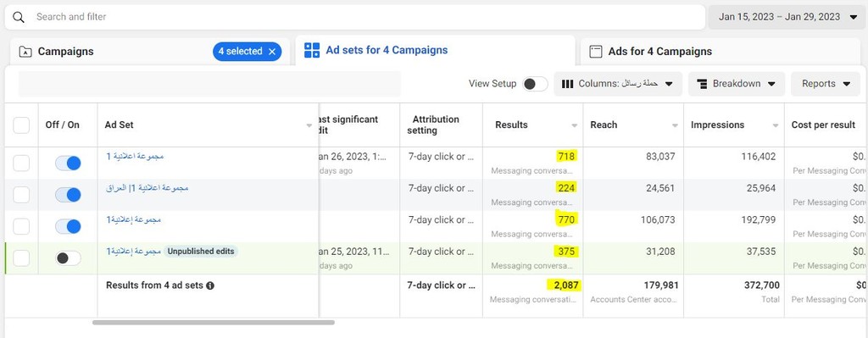The width and height of the screenshot is (868, 338).
Task: Click the Campaigns folder icon
Action: coord(25,52)
